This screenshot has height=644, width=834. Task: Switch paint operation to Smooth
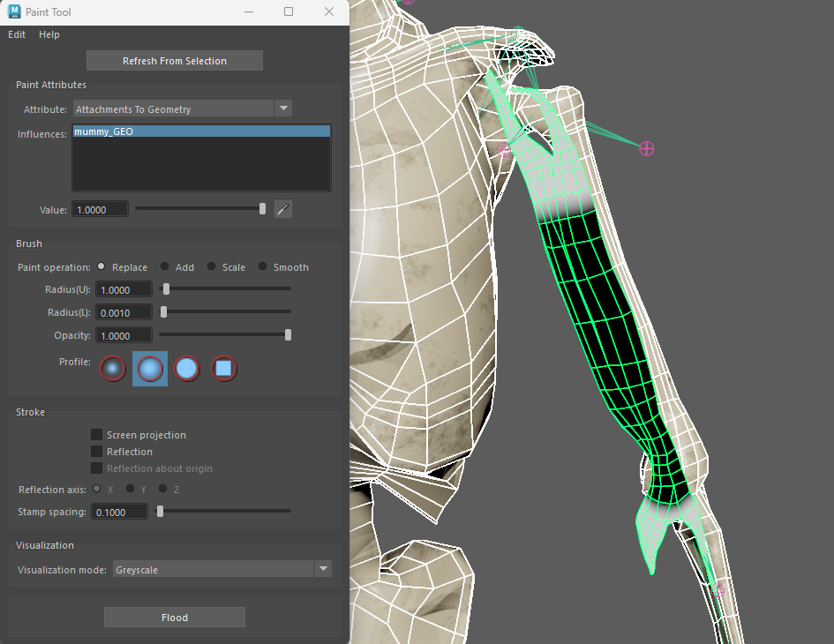tap(263, 266)
